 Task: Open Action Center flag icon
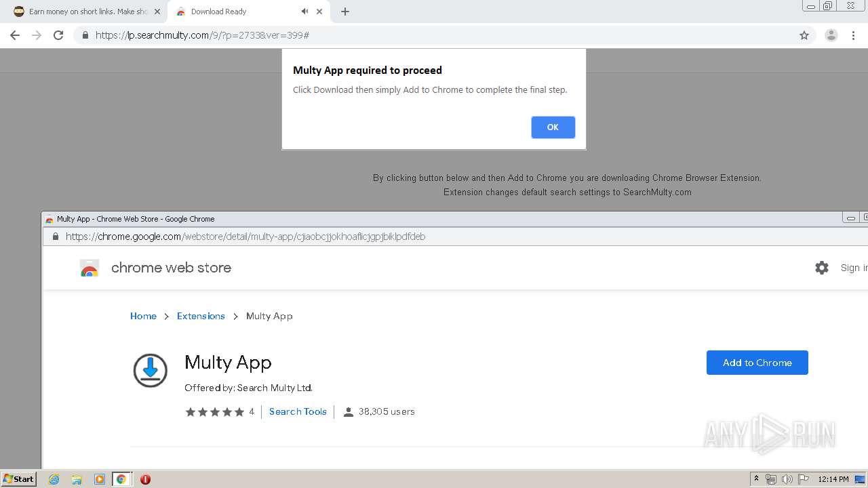[804, 479]
